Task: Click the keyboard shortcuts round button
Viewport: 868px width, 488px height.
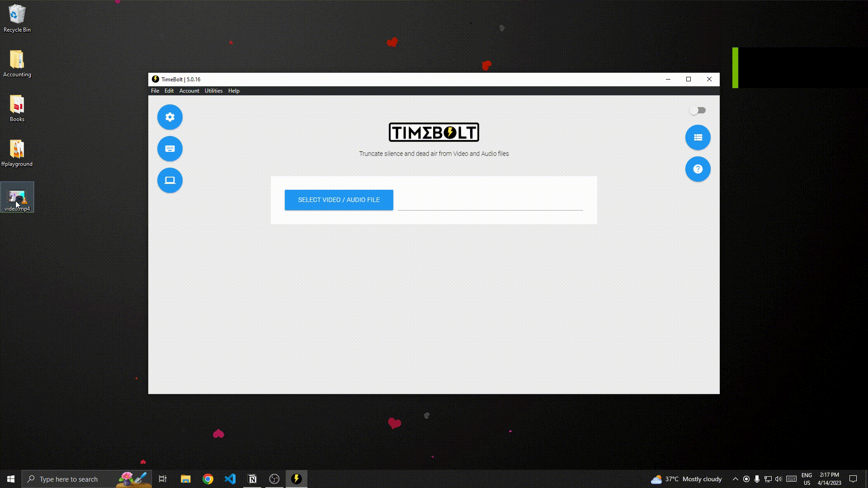Action: click(x=170, y=149)
